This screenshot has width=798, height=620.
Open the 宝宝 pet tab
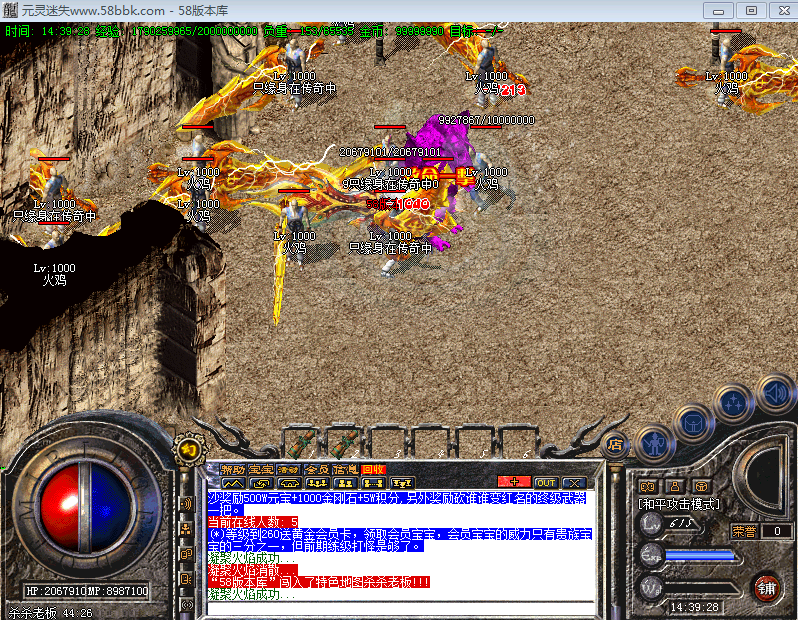click(261, 469)
